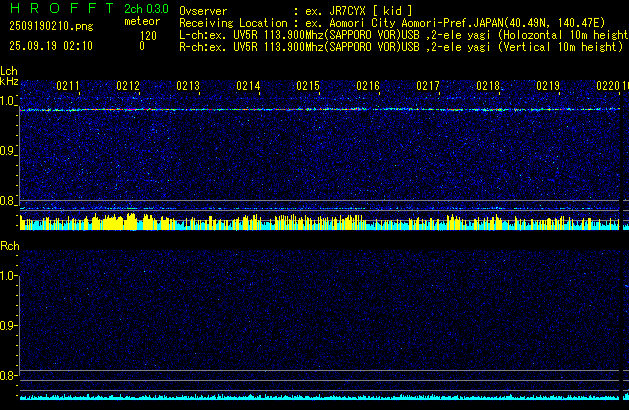Click the 0218 time marker
Image resolution: width=629 pixels, height=410 pixels.
pos(488,87)
